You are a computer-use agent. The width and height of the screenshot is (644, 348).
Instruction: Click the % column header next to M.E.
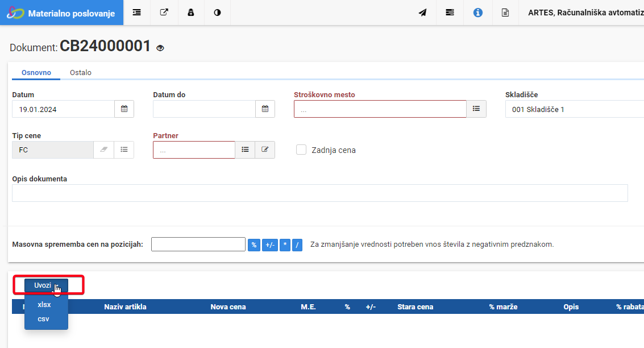tap(347, 307)
